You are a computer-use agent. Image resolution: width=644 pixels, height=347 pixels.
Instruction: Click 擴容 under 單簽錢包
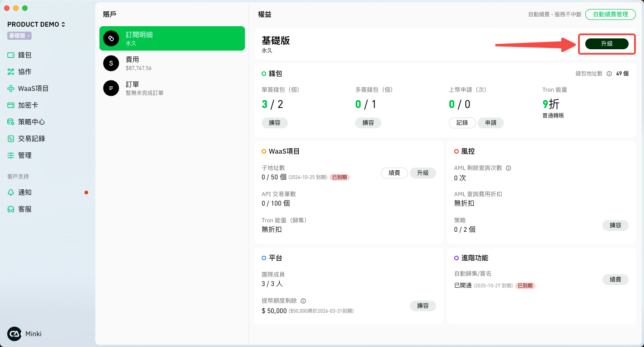(x=274, y=123)
